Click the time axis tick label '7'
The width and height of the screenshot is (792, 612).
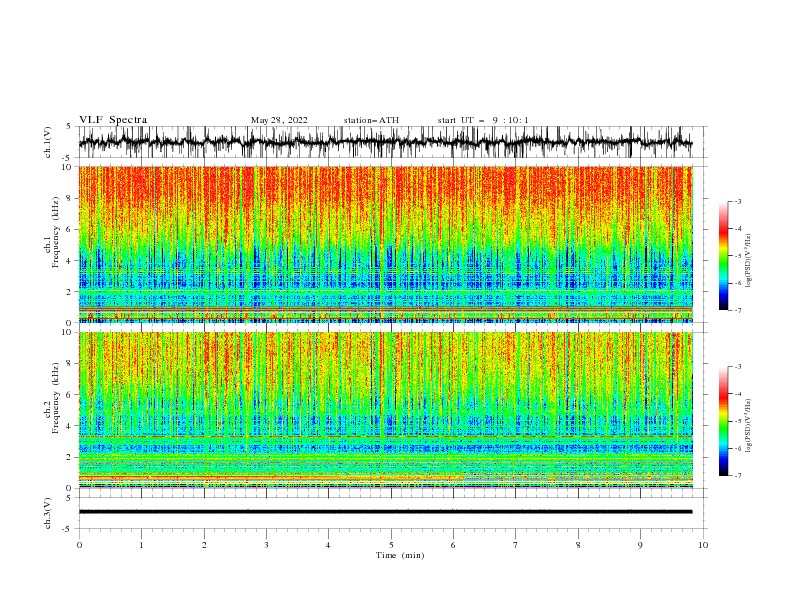[516, 545]
